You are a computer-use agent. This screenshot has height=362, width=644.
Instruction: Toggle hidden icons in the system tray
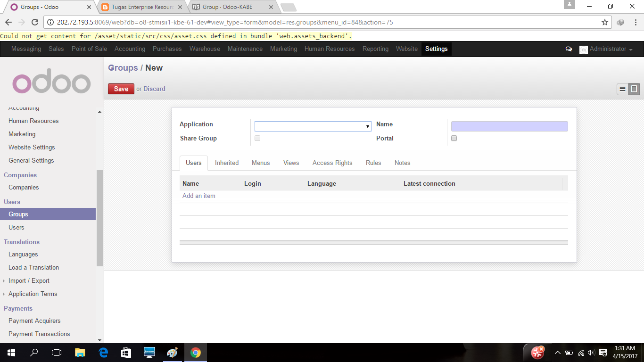pos(558,352)
